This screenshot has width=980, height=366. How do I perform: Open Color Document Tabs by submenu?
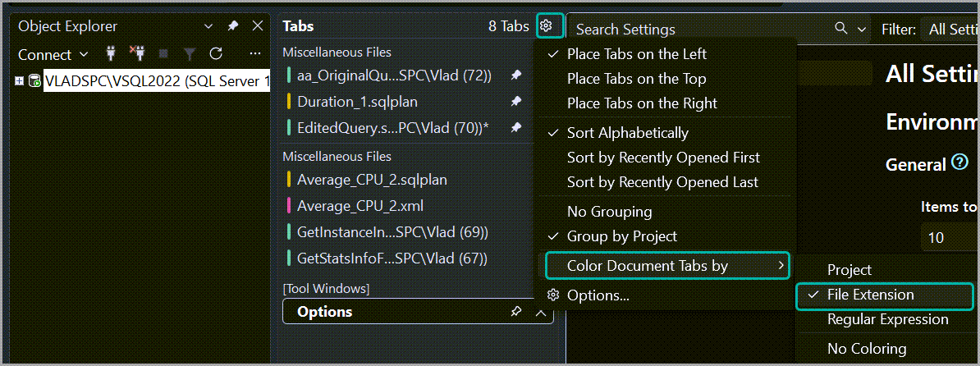click(667, 266)
